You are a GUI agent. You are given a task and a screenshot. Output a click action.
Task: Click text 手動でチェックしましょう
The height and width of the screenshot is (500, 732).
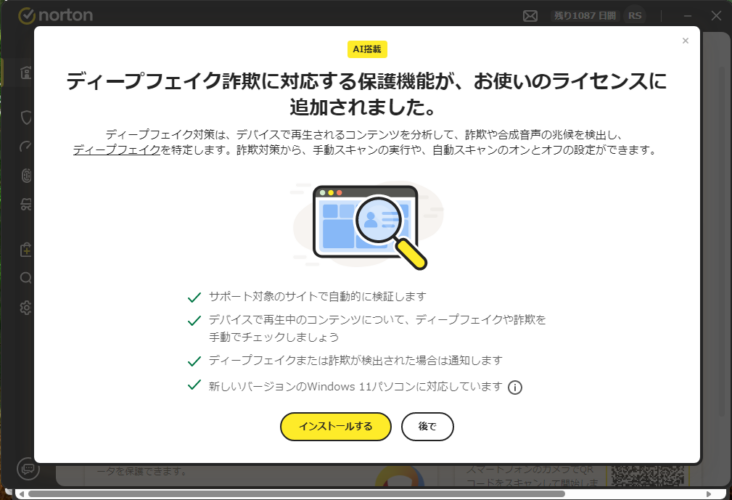tap(274, 337)
